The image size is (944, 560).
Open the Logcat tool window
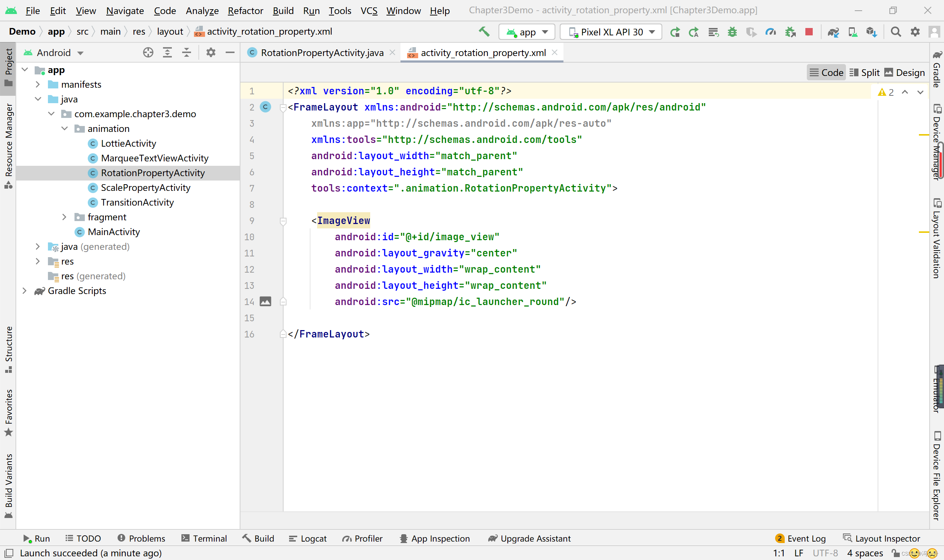(x=308, y=539)
